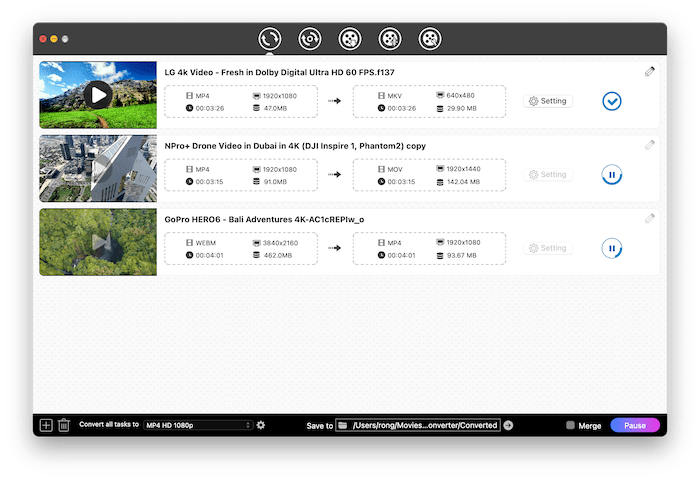Image resolution: width=700 pixels, height=480 pixels.
Task: Expand the MP4 HD 1080p format dropdown
Action: coord(197,425)
